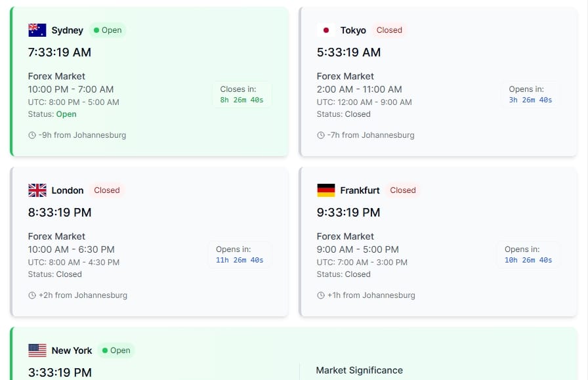Click the German flag icon beside Frankfurt
This screenshot has height=380, width=588.
click(325, 190)
